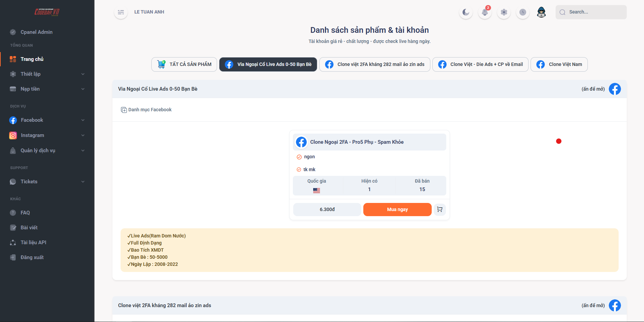The height and width of the screenshot is (322, 644).
Task: Select the TẤT CẢ SẢN PHẨM tab
Action: [x=184, y=64]
